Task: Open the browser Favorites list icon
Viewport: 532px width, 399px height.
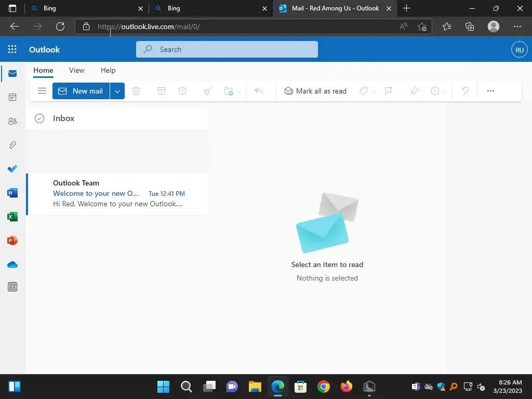Action: click(447, 26)
